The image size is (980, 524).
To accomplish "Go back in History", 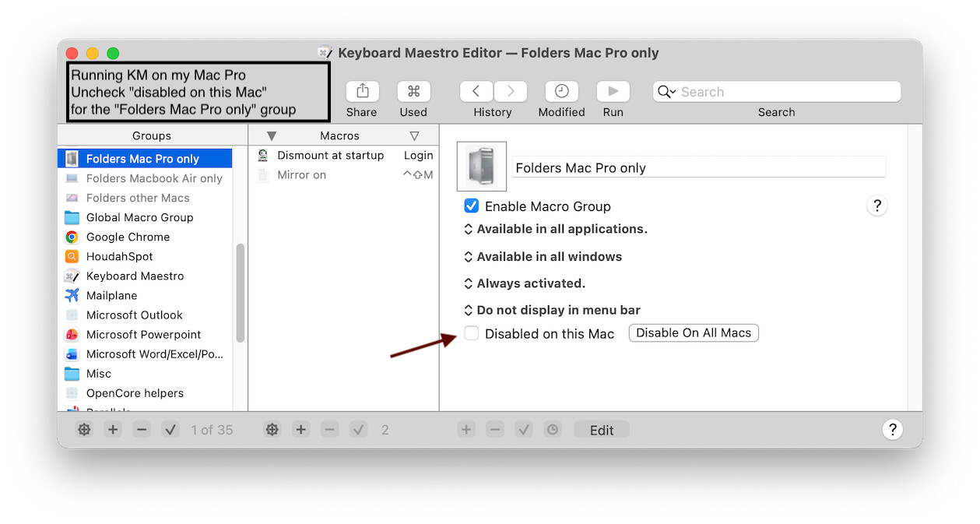I will (x=476, y=92).
